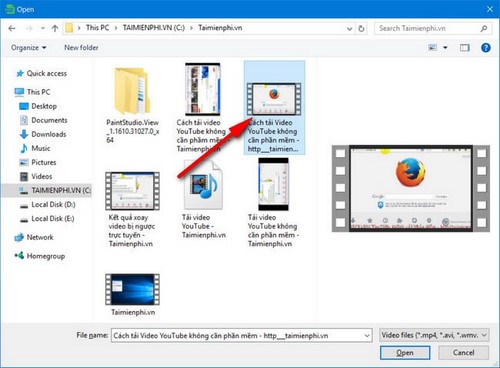The width and height of the screenshot is (500, 368).
Task: Select the PaintStudio.View folder
Action: pos(133,105)
